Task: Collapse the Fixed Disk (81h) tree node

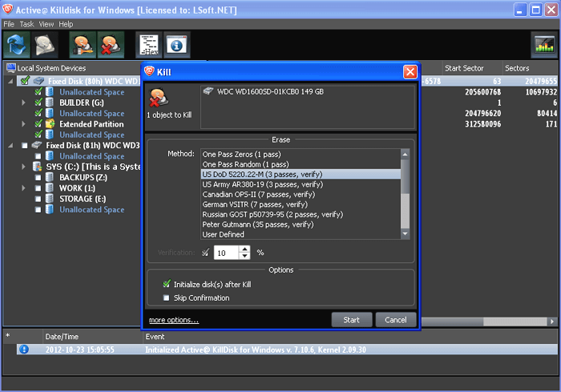Action: (x=11, y=146)
